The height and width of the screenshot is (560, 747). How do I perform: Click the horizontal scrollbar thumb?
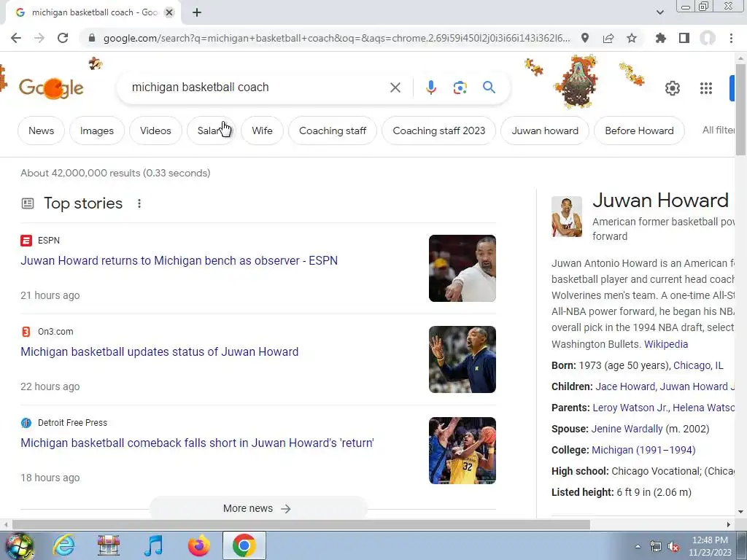(301, 525)
